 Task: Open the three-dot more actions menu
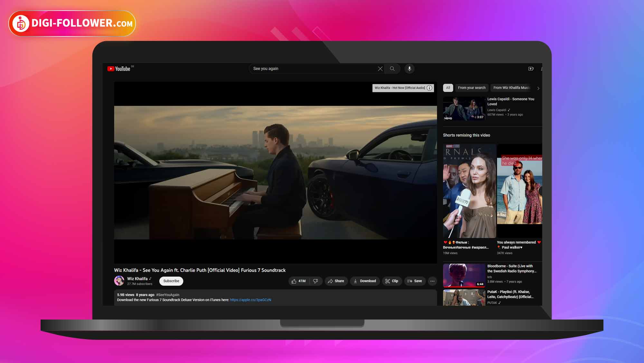pos(432,281)
